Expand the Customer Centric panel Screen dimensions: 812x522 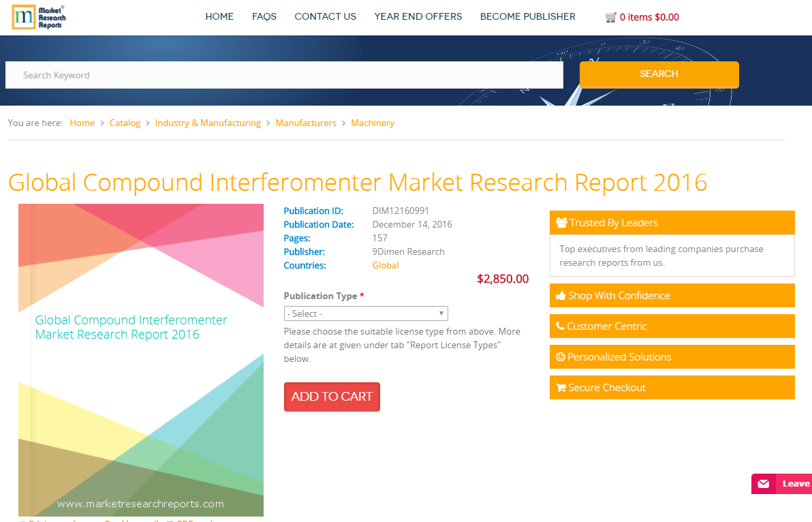pyautogui.click(x=672, y=326)
